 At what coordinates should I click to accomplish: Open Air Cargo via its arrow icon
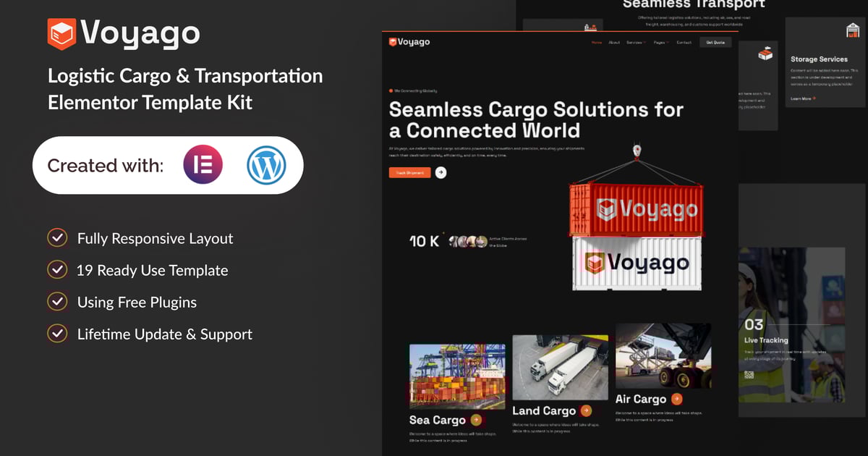(x=676, y=399)
